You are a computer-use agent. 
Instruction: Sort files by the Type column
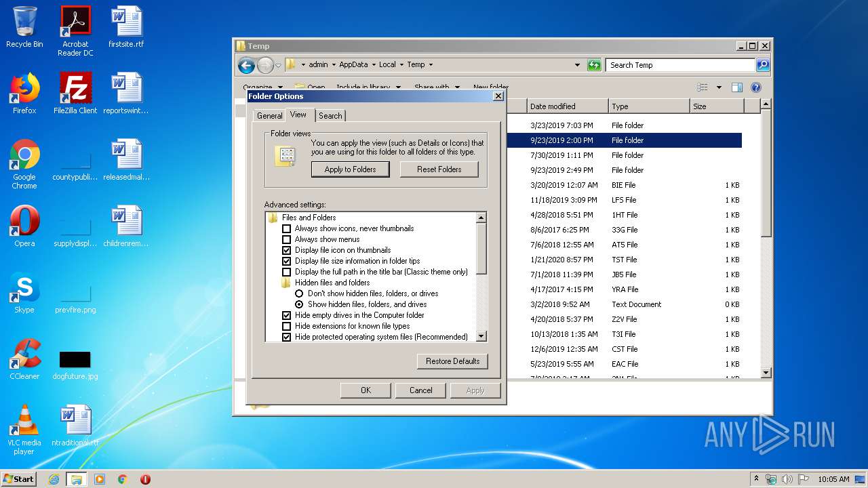648,106
